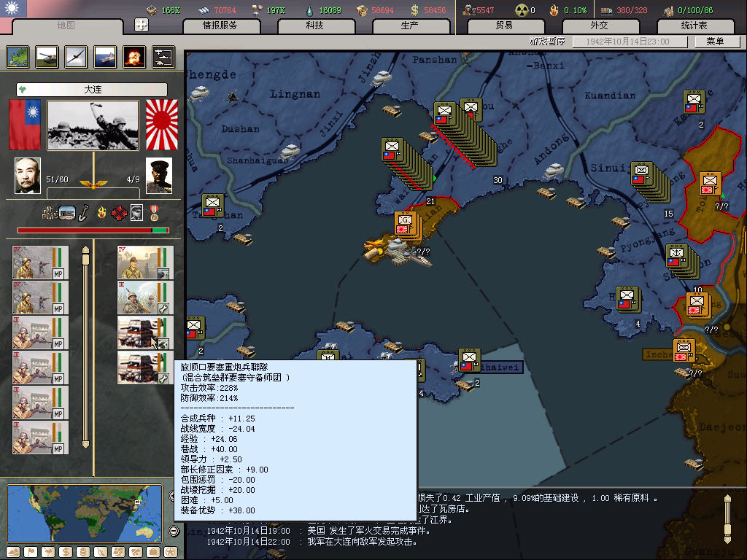Viewport: 747px width, 560px height.
Task: Click the Republic of China flag
Action: tap(25, 124)
